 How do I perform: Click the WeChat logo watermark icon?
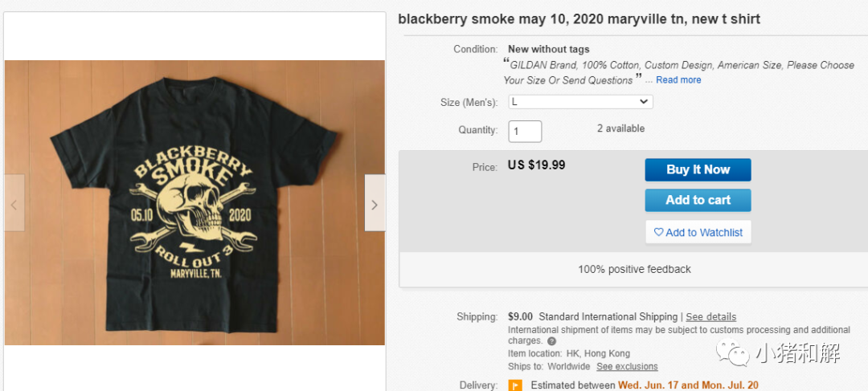click(732, 352)
